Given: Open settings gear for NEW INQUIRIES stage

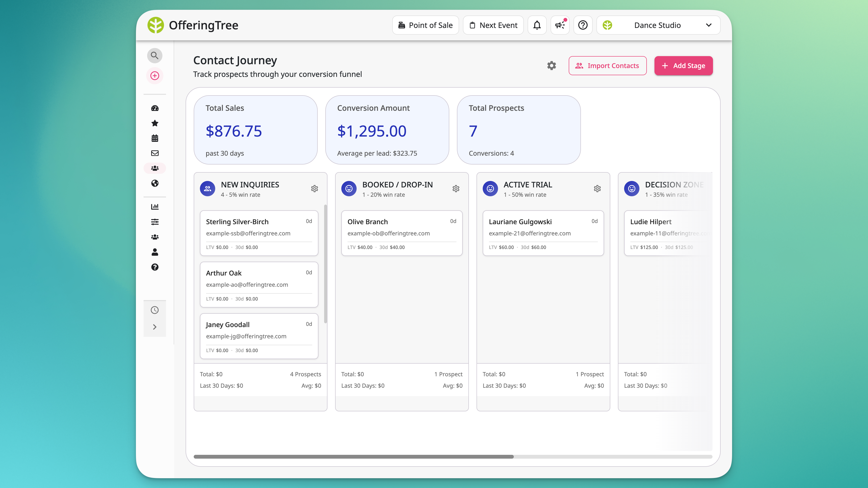Looking at the screenshot, I should tap(314, 189).
